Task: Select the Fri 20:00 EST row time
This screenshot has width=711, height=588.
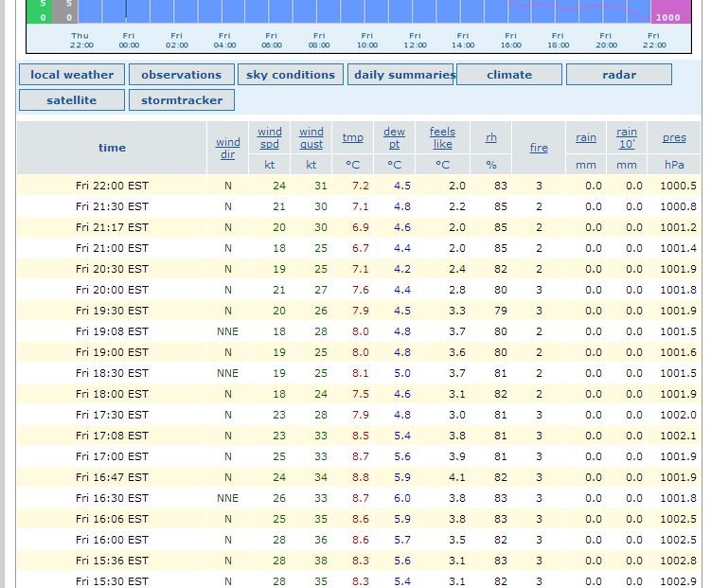Action: tap(112, 290)
